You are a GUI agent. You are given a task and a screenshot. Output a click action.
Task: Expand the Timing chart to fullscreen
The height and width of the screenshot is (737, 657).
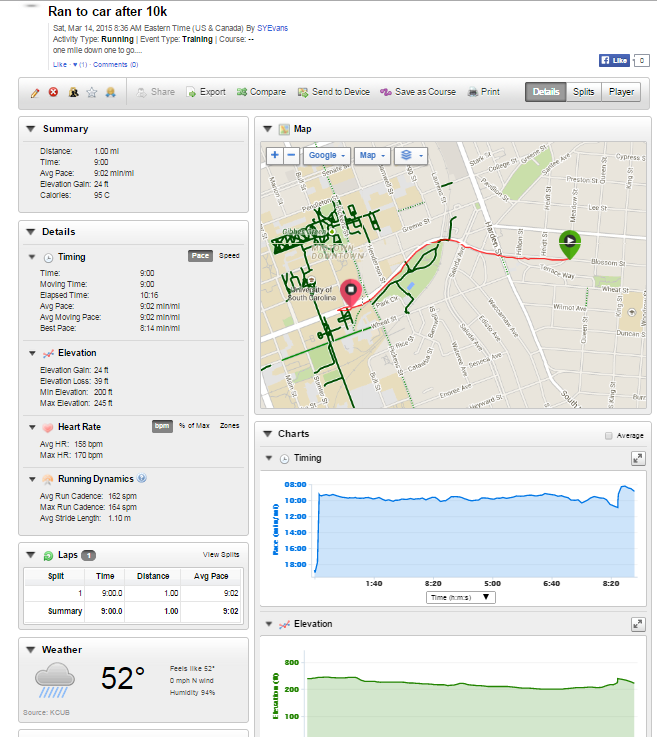tap(637, 458)
